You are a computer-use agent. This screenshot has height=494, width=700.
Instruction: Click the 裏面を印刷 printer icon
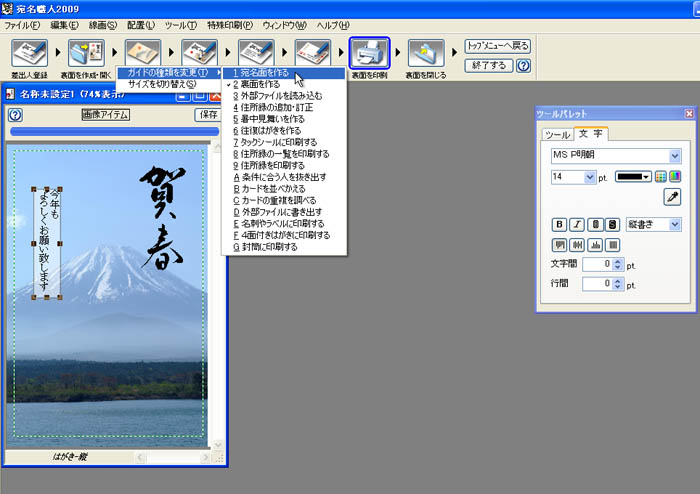(x=369, y=52)
